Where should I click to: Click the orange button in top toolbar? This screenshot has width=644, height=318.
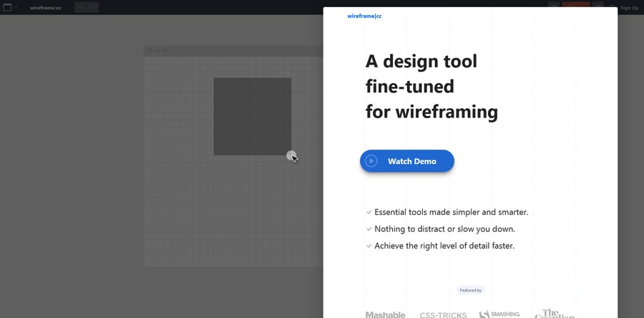576,6
